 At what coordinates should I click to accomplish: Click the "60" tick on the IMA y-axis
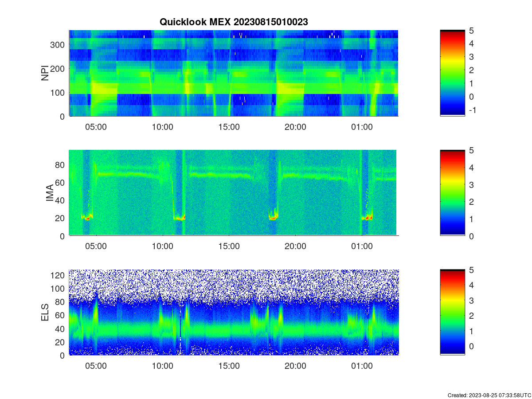point(61,182)
